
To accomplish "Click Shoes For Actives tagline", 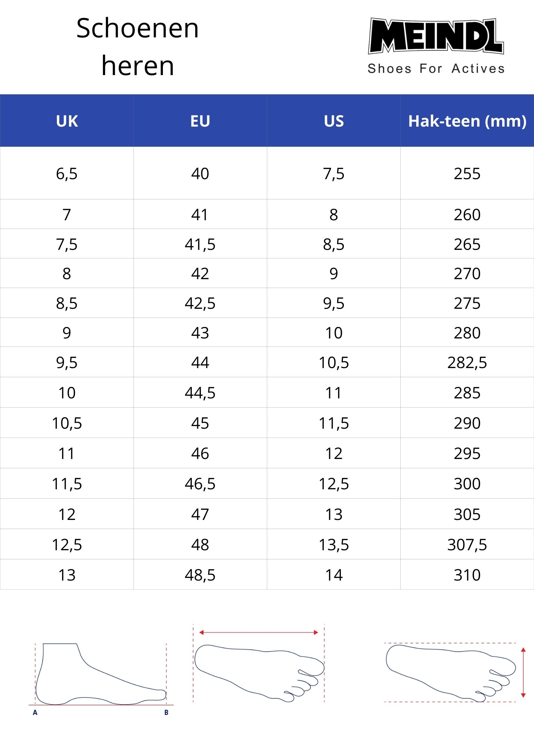I will tap(436, 68).
